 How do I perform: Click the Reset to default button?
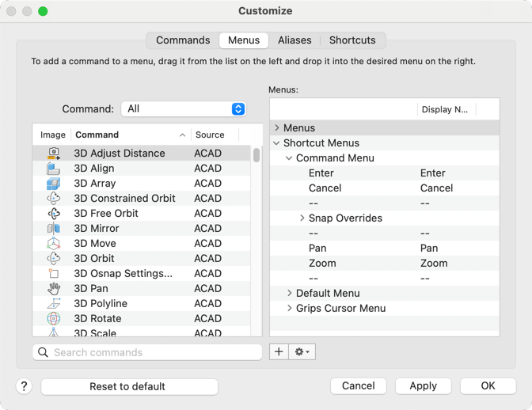129,386
